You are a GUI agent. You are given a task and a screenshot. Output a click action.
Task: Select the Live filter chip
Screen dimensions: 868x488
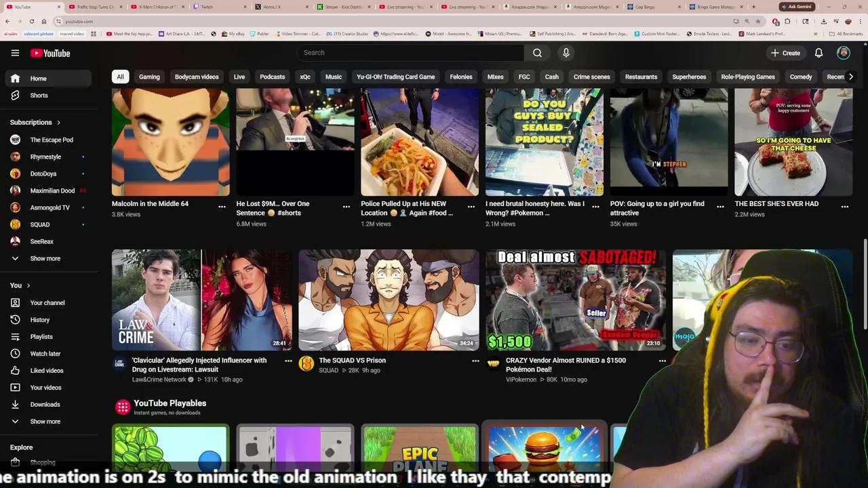coord(239,77)
